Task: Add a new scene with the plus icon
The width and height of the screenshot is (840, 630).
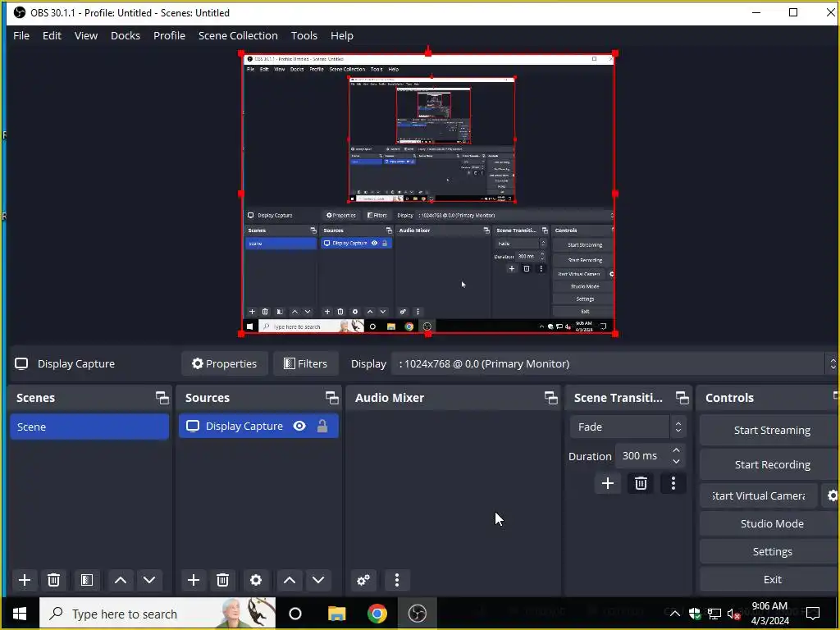Action: 24,580
